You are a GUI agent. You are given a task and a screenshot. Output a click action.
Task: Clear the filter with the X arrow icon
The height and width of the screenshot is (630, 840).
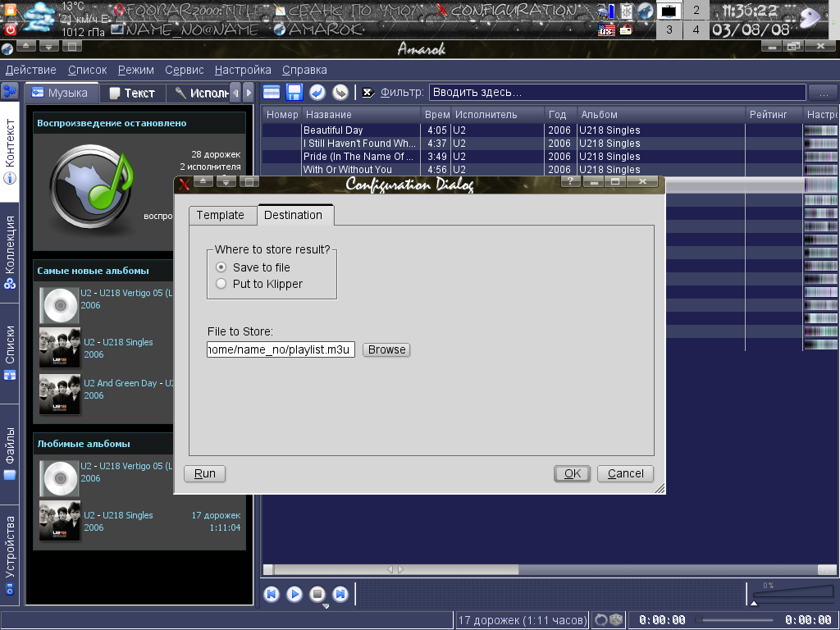tap(368, 93)
